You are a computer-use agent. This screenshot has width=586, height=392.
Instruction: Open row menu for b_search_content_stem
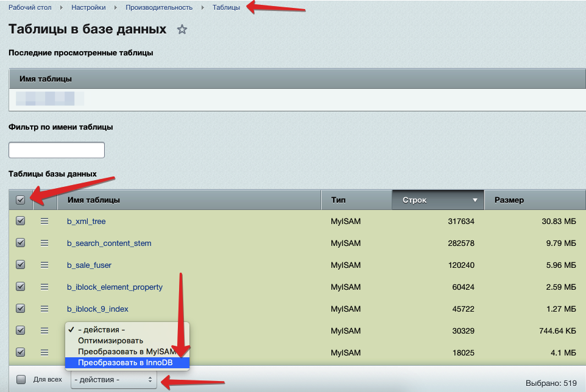[x=44, y=243]
